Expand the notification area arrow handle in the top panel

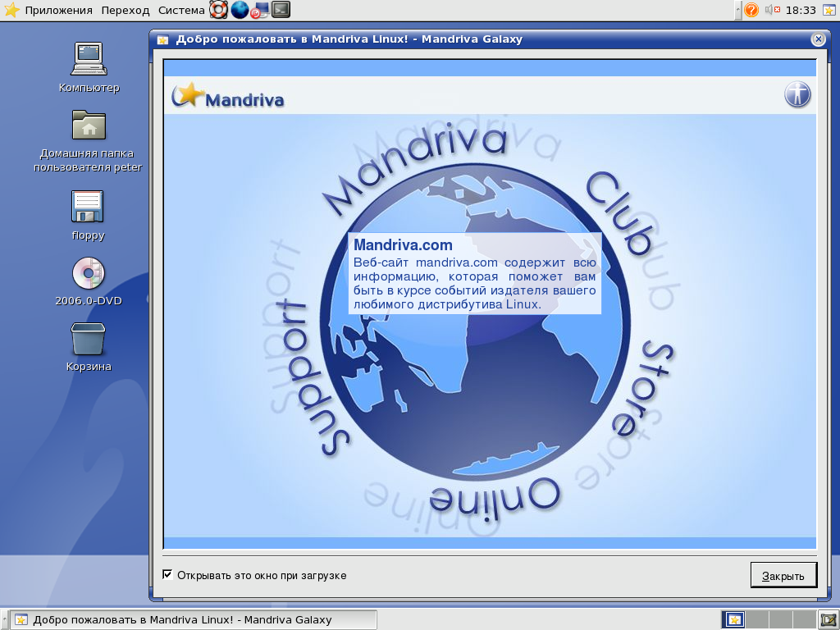click(737, 10)
